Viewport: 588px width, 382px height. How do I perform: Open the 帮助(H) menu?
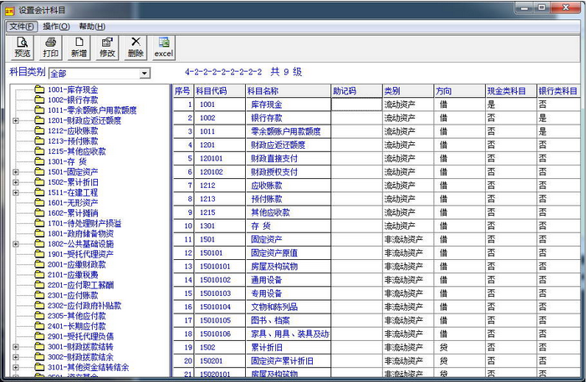[91, 27]
